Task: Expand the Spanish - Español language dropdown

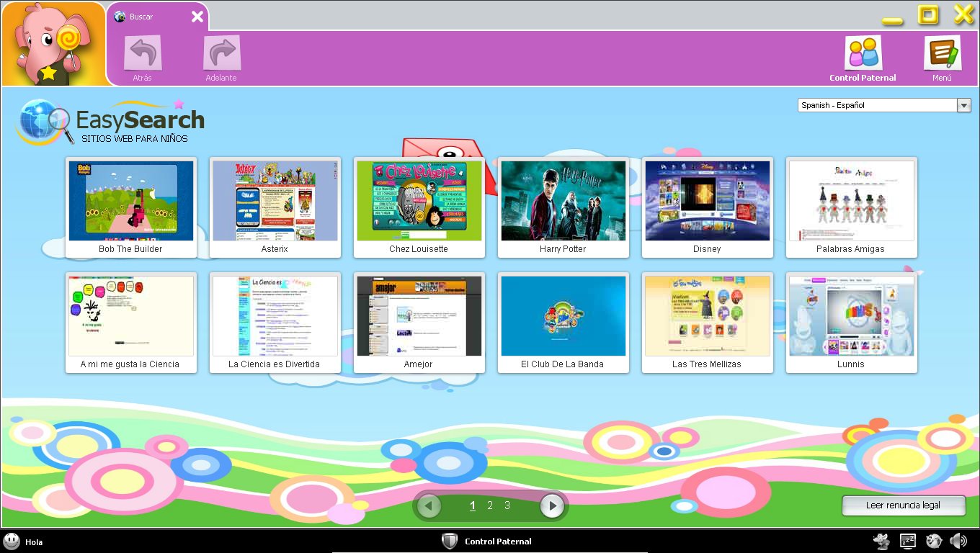Action: 963,105
